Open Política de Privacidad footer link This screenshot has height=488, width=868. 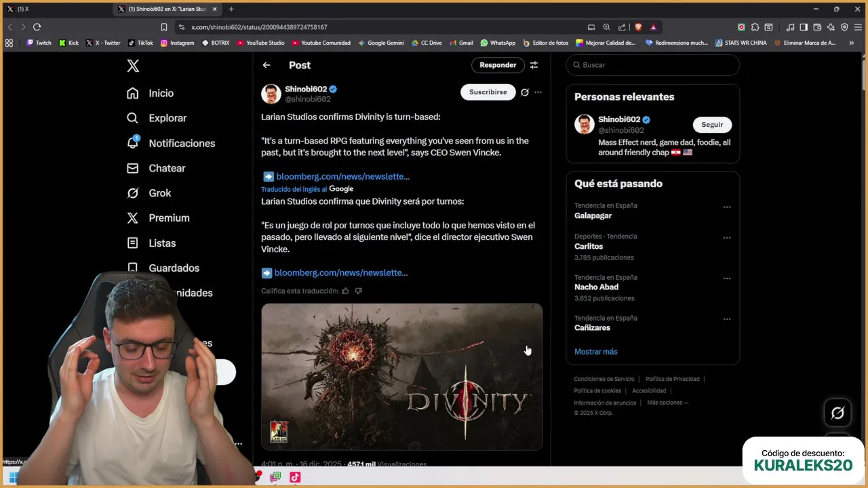pyautogui.click(x=672, y=379)
